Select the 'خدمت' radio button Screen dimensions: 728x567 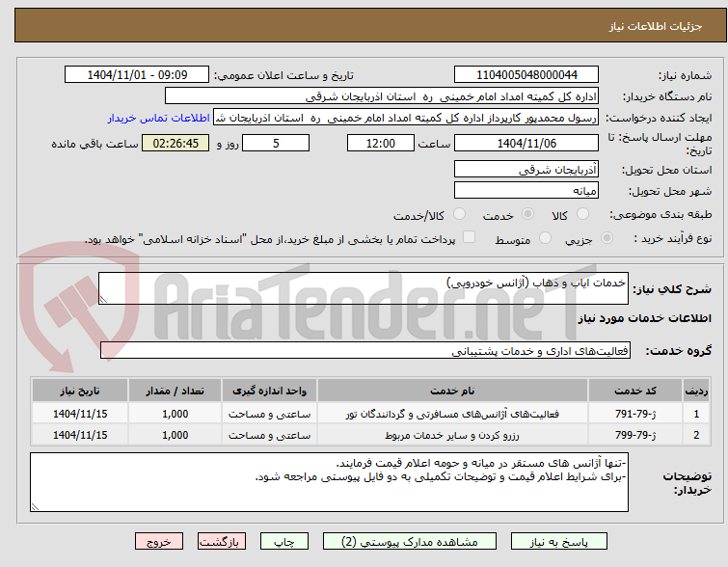(x=527, y=214)
